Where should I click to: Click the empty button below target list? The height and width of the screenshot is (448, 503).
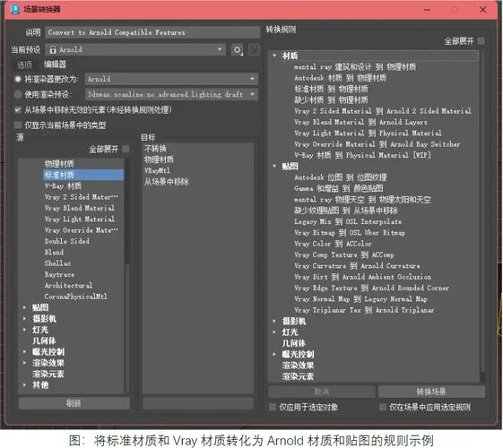coord(198,403)
